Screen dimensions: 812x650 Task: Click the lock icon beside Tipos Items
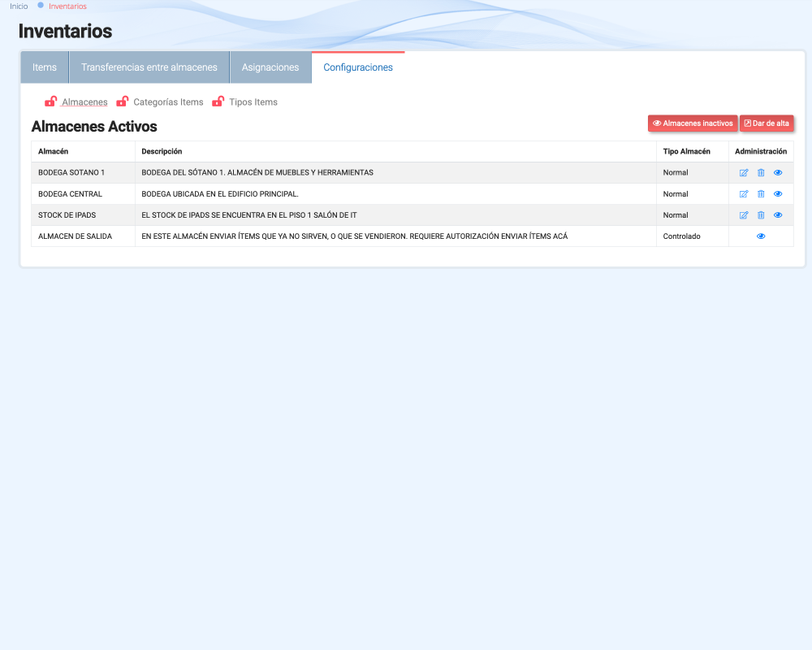pyautogui.click(x=218, y=102)
